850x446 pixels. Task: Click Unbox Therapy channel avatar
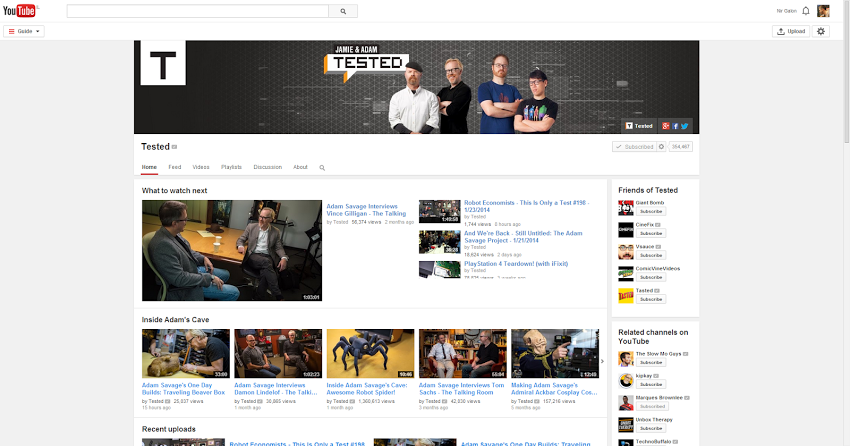coord(626,424)
